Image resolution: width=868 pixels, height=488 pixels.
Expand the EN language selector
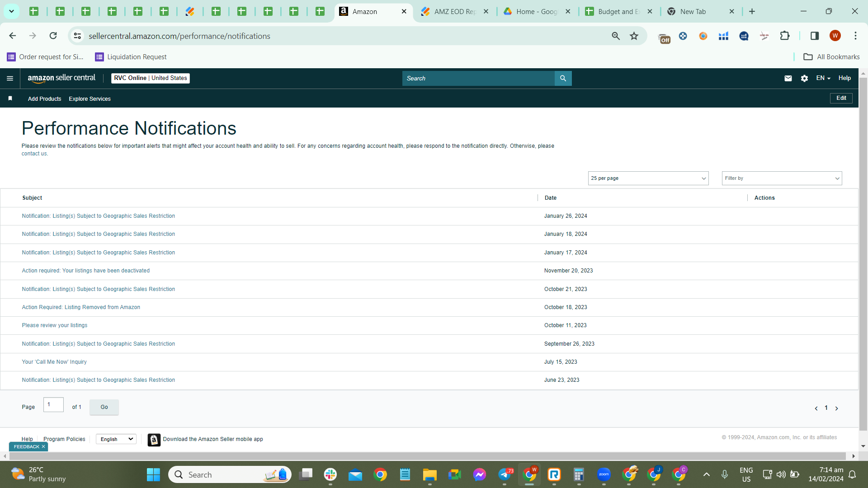pos(823,78)
